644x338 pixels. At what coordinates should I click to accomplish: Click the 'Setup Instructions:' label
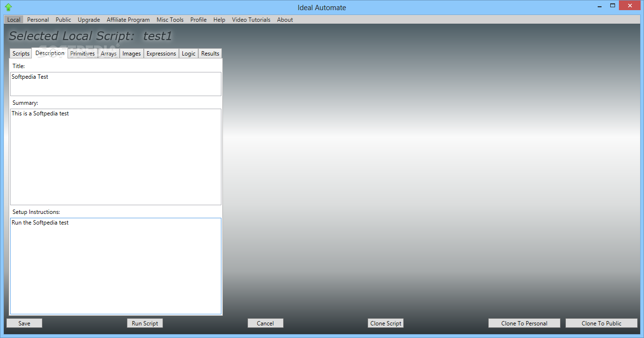[36, 212]
